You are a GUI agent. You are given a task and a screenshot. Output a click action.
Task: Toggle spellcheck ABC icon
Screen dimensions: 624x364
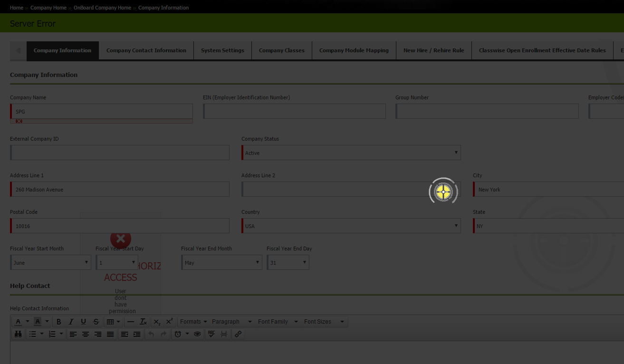coord(211,334)
